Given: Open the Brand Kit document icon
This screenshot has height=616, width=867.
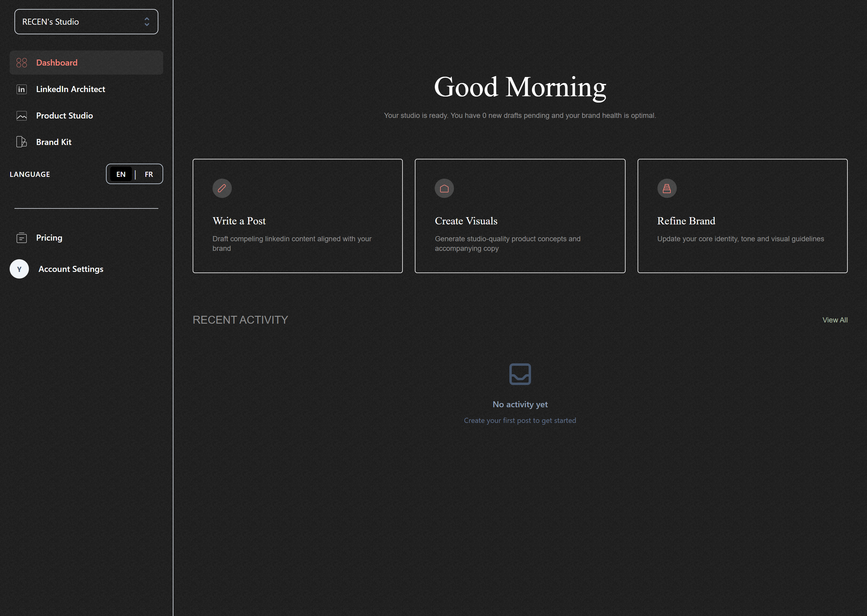Looking at the screenshot, I should click(22, 141).
